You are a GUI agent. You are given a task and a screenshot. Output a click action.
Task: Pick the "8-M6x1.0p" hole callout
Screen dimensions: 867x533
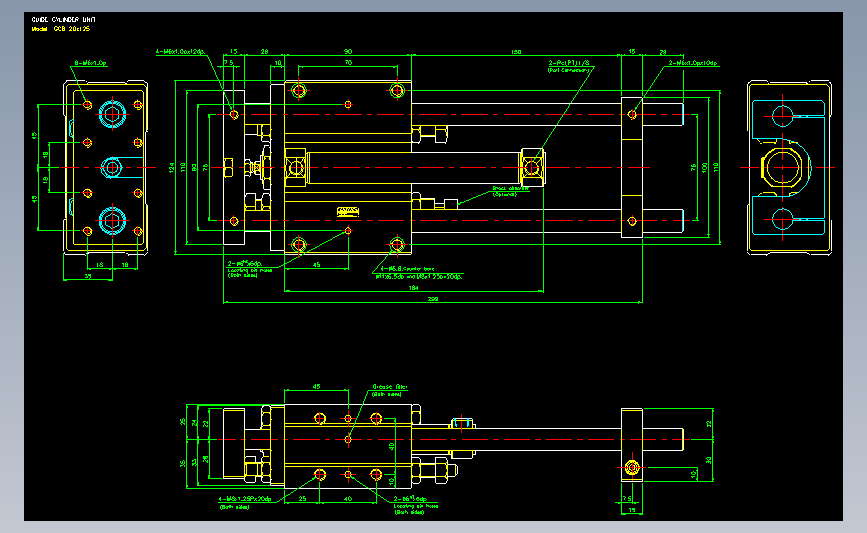point(91,63)
